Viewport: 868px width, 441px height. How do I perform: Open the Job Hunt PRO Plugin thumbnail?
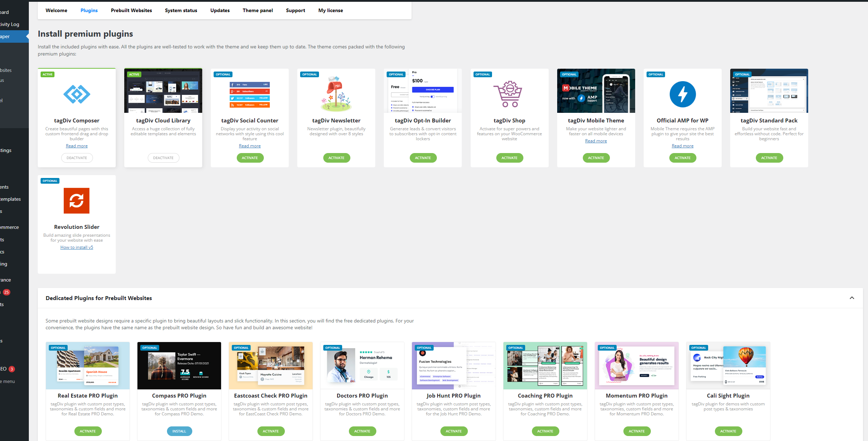click(x=454, y=366)
